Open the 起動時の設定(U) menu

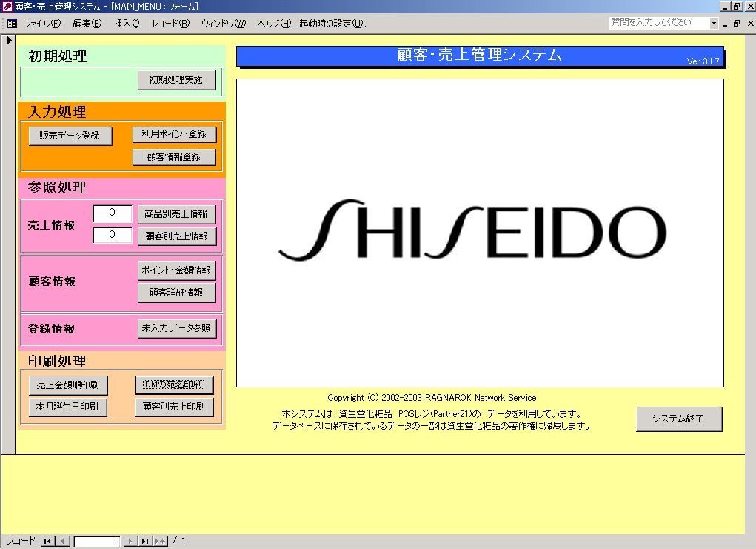(333, 23)
